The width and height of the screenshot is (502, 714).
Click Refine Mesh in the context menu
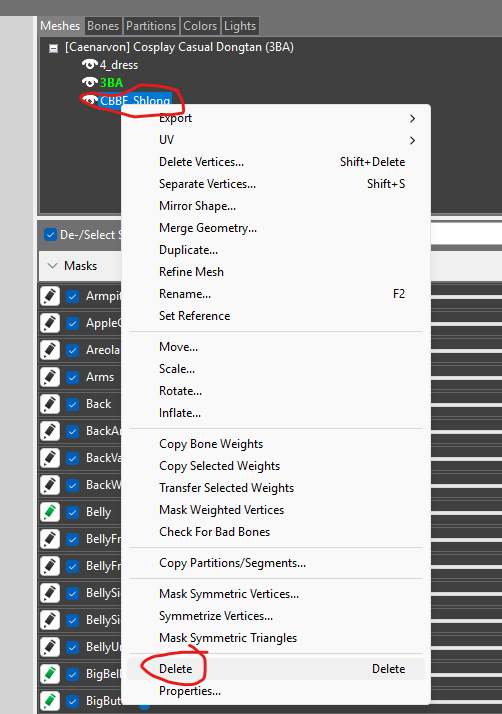click(x=276, y=272)
